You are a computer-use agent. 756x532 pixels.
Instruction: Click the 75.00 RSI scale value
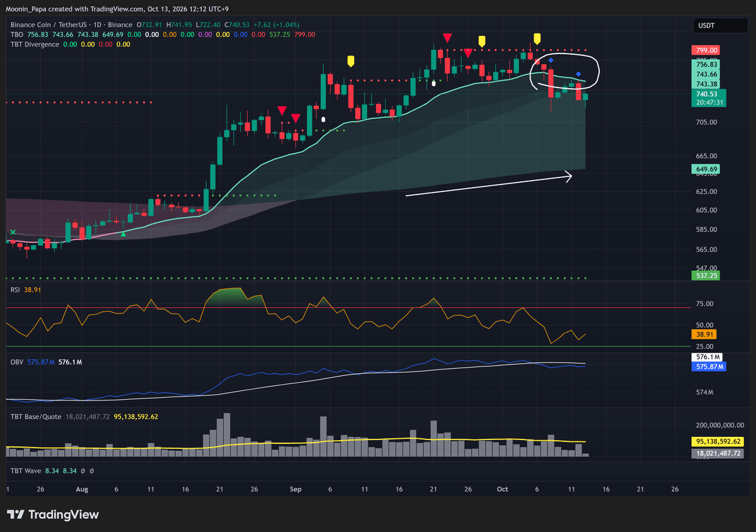click(704, 304)
